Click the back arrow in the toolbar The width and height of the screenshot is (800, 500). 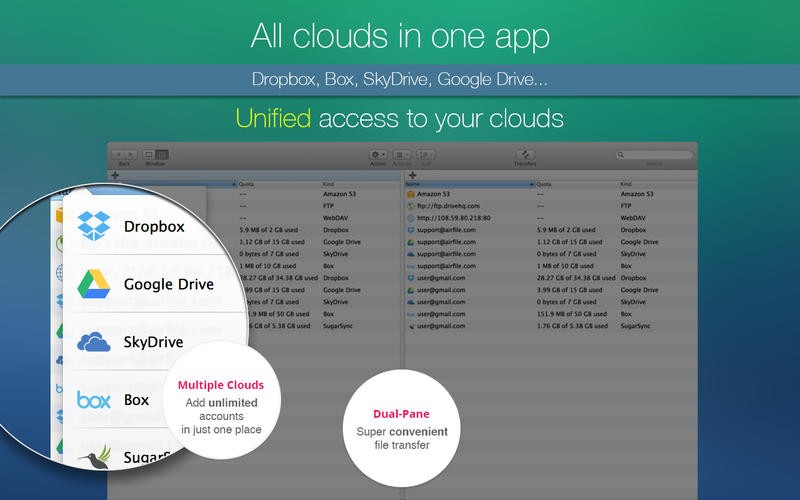118,154
